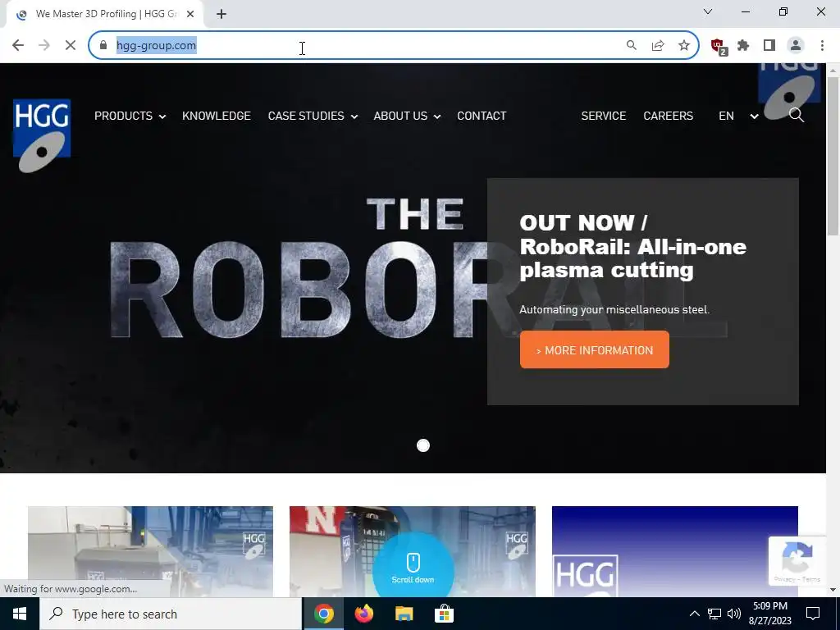Bookmark this tab with star icon
Viewport: 840px width, 630px height.
pos(684,46)
